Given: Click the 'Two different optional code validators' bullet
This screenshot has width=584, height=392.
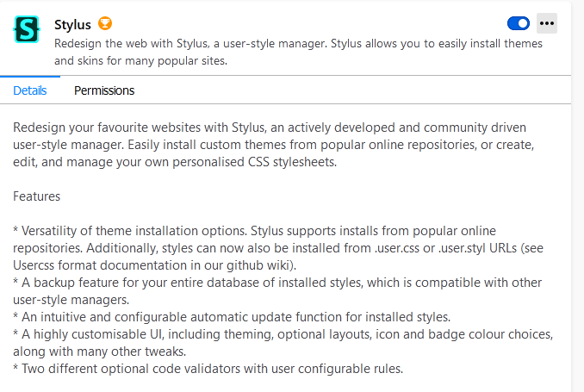Looking at the screenshot, I should pyautogui.click(x=208, y=369).
